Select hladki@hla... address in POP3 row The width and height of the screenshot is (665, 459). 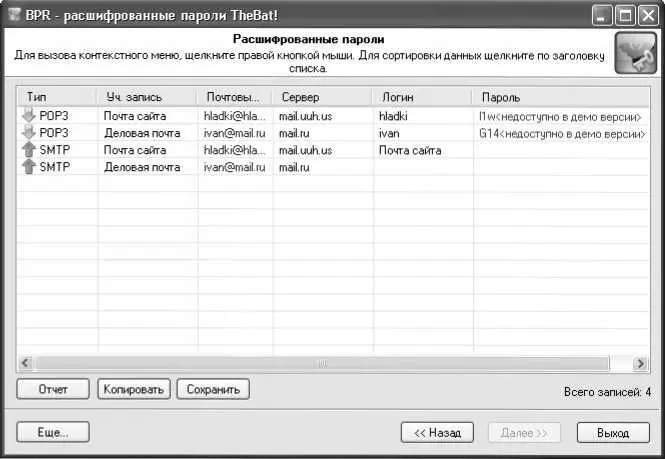235,116
